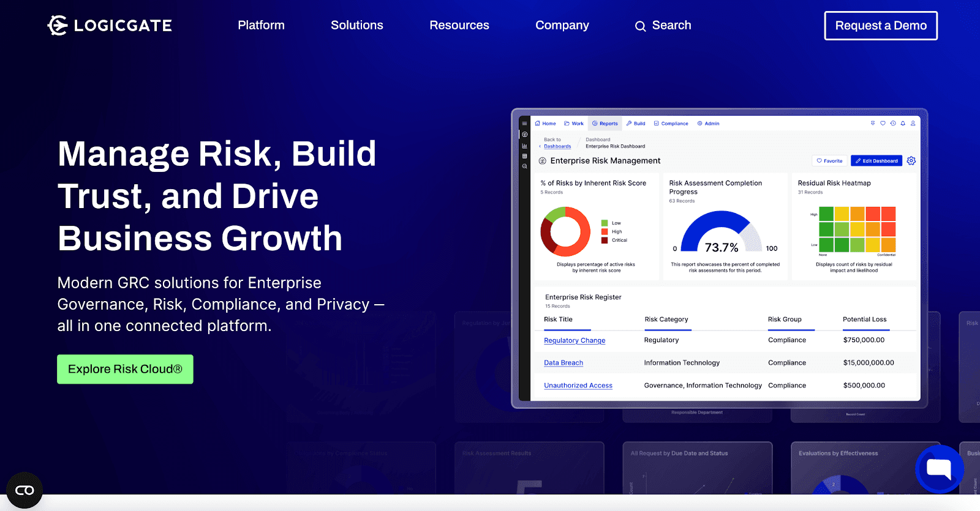Viewport: 980px width, 511px height.
Task: Click the Risk Title column header
Action: (x=558, y=319)
